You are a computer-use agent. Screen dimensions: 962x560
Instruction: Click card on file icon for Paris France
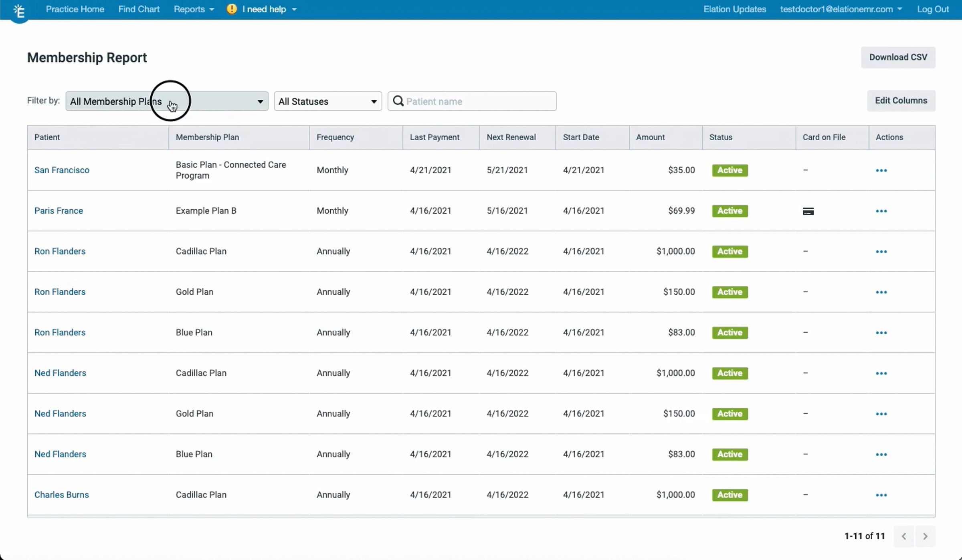coord(808,211)
